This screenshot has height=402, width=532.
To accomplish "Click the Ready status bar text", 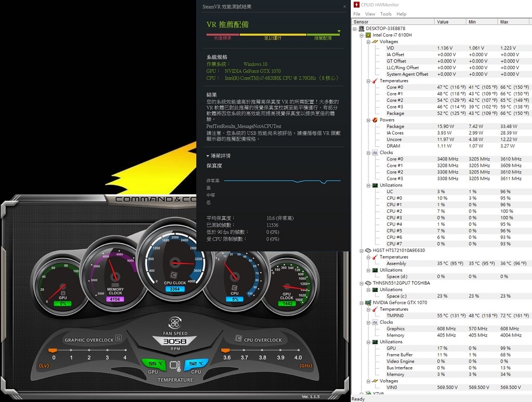I will pyautogui.click(x=358, y=399).
